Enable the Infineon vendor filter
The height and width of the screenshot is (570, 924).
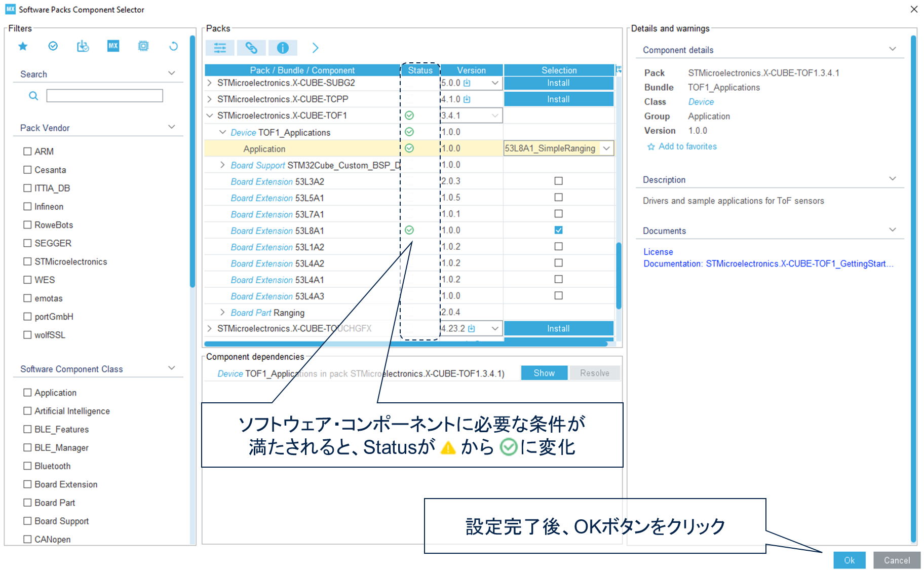(27, 207)
